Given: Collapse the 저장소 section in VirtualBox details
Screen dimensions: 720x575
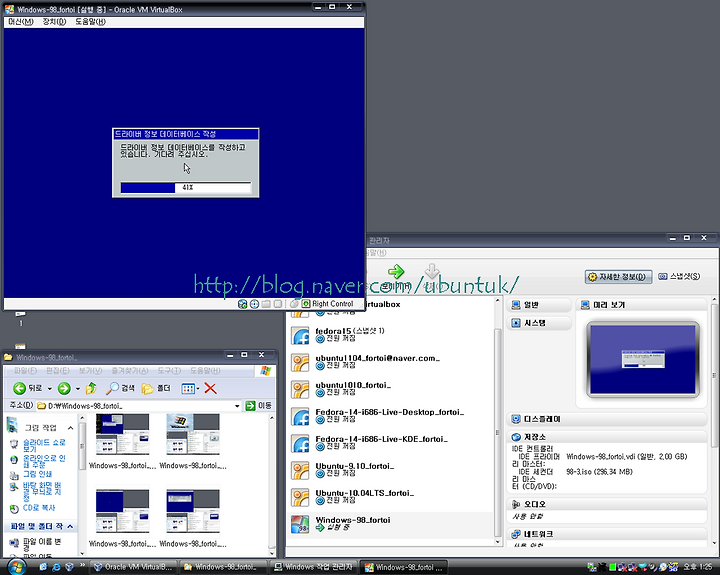Looking at the screenshot, I should pyautogui.click(x=607, y=437).
